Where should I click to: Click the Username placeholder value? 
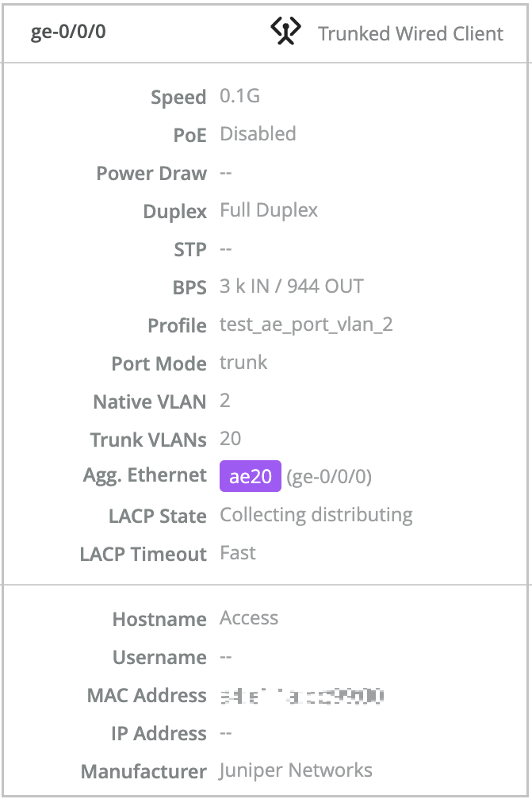tap(224, 656)
